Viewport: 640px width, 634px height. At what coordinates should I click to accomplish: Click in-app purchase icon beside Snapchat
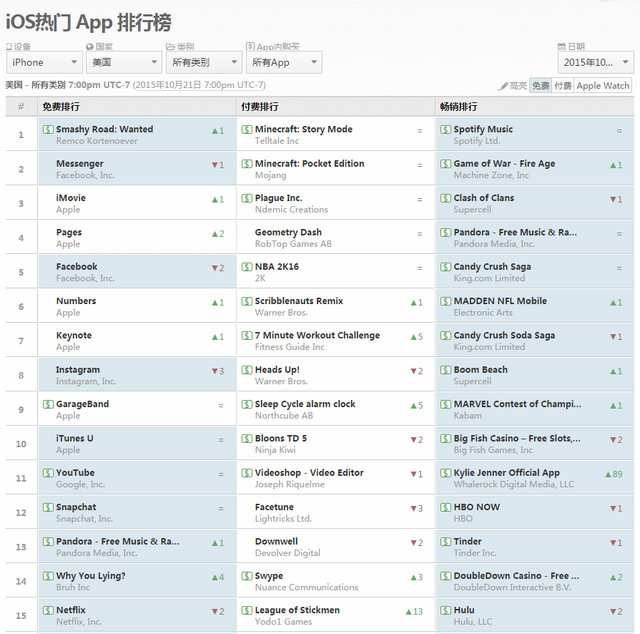[x=48, y=507]
